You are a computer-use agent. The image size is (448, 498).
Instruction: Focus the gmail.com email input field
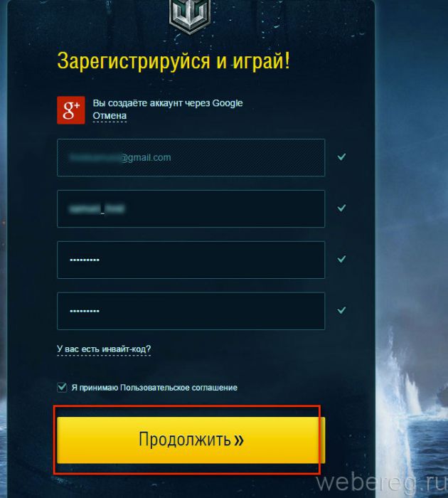191,157
